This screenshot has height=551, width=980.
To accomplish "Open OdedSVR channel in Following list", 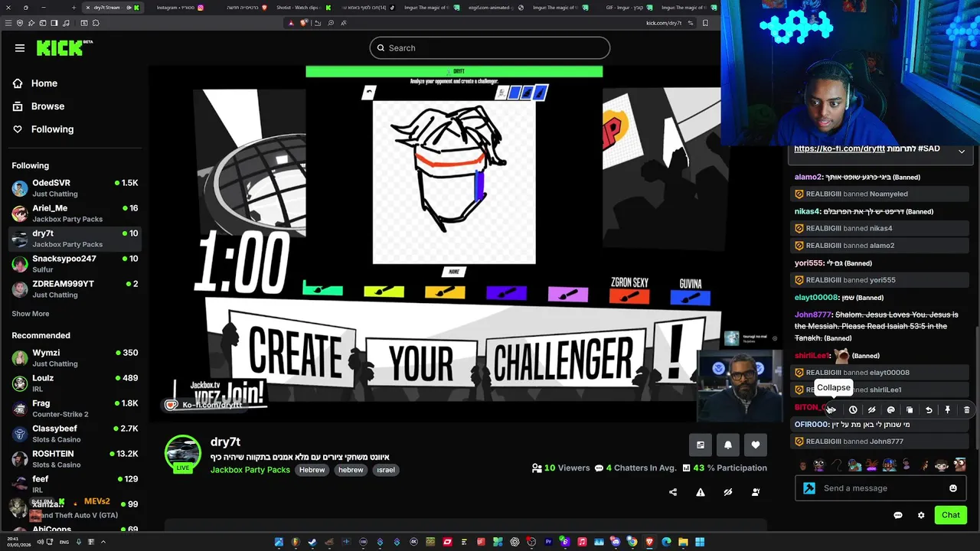I will (75, 188).
